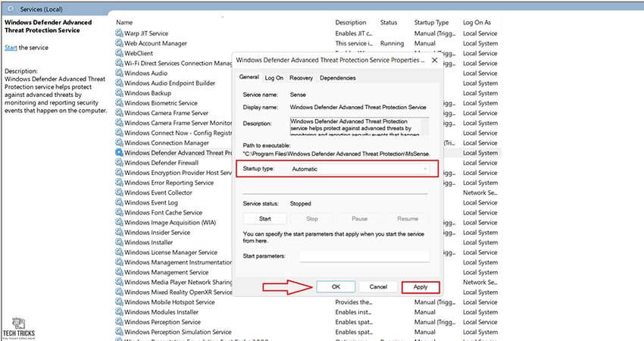Click the gear icon beside Windows Audio Endpoint Builder

coord(119,83)
